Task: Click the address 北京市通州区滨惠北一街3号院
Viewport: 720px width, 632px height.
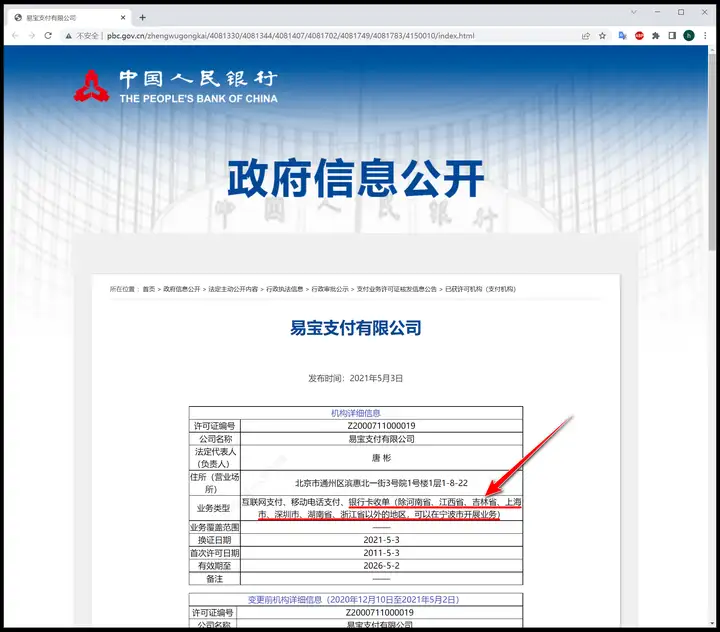Action: 382,483
